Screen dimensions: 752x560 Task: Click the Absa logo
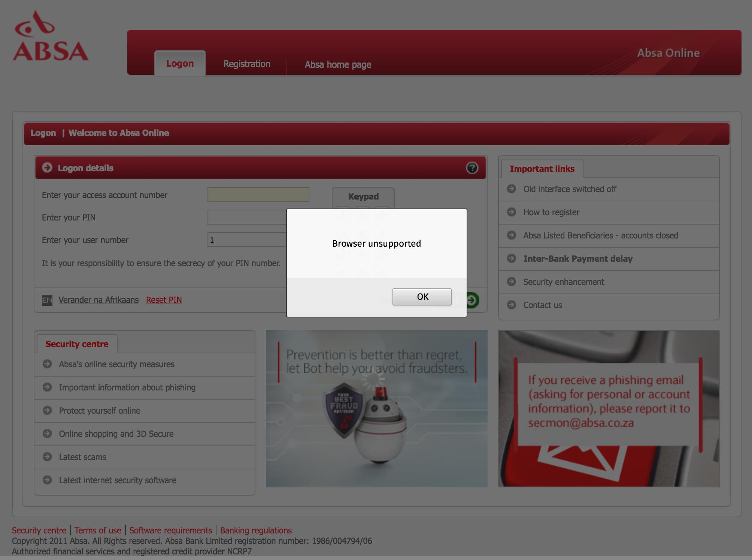pos(51,36)
